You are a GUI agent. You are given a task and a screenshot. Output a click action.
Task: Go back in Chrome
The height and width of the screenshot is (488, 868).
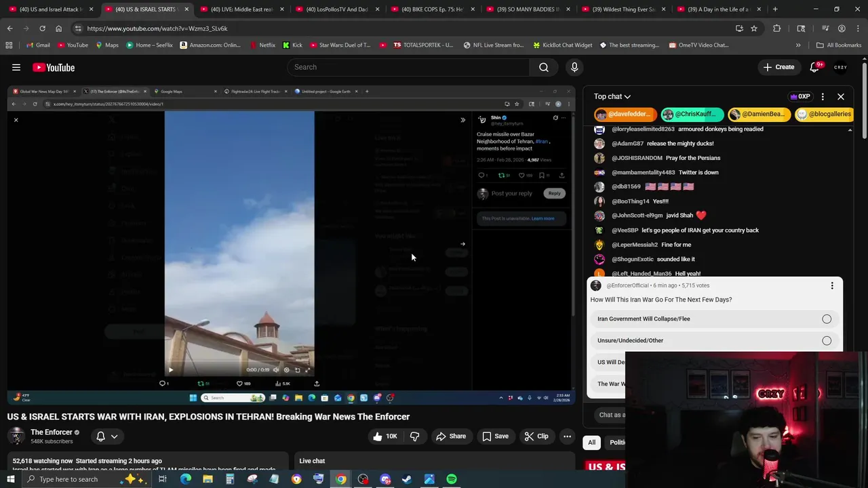9,28
